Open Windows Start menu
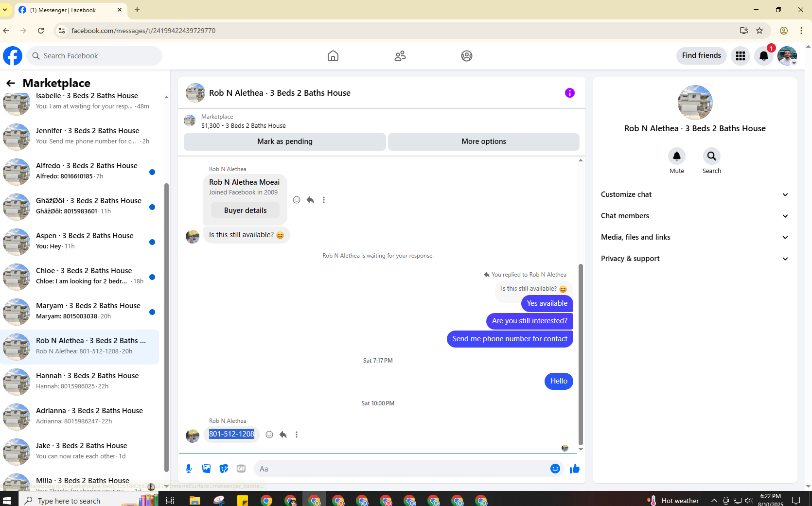This screenshot has height=506, width=812. coord(7,500)
